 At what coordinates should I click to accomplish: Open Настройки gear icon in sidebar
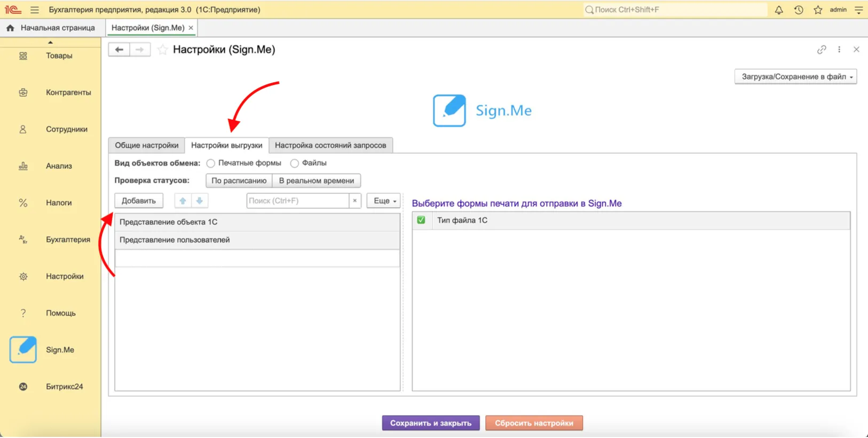click(x=23, y=277)
